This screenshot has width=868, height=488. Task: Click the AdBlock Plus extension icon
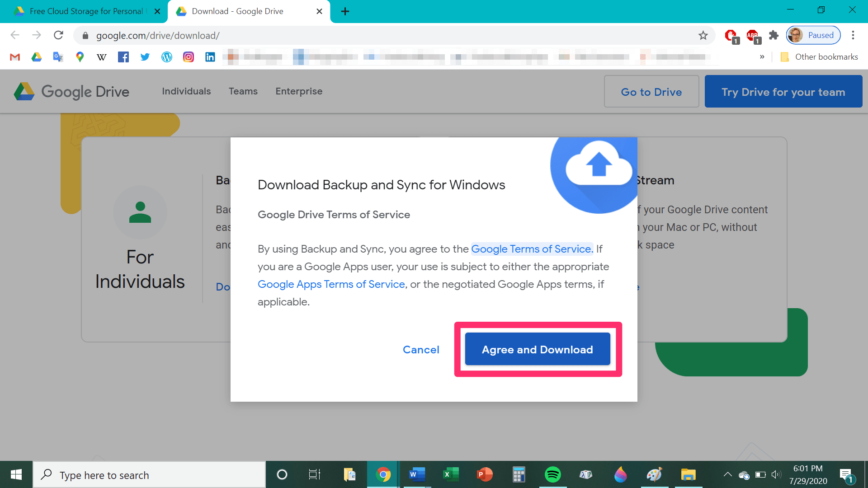(x=753, y=35)
